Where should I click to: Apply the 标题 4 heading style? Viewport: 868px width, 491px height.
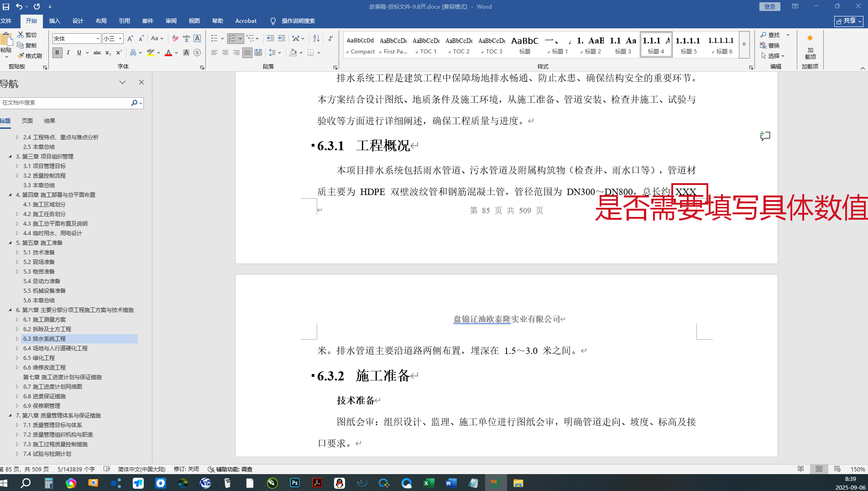(656, 45)
